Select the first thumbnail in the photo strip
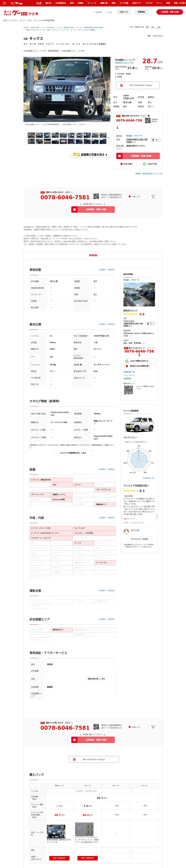 [31, 135]
